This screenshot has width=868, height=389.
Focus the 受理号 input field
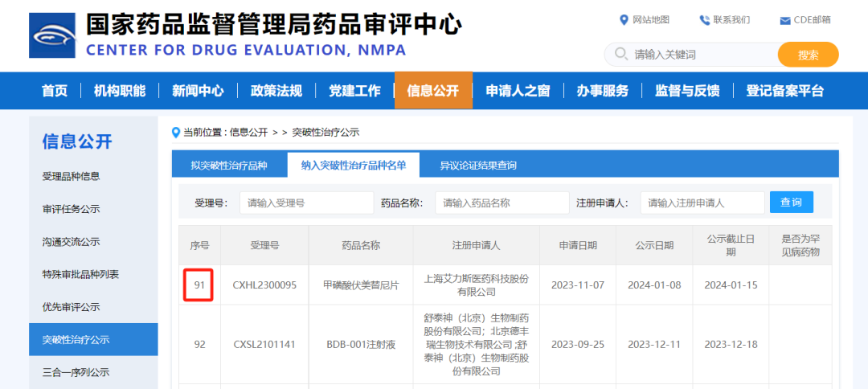306,203
